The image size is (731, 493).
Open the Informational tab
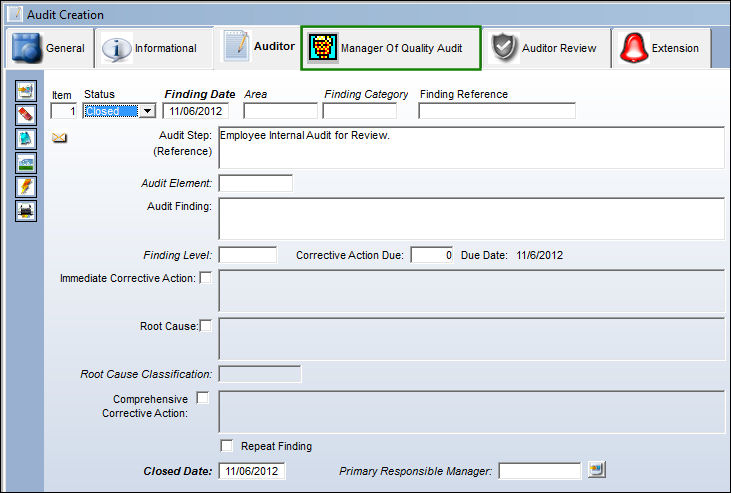tap(154, 48)
